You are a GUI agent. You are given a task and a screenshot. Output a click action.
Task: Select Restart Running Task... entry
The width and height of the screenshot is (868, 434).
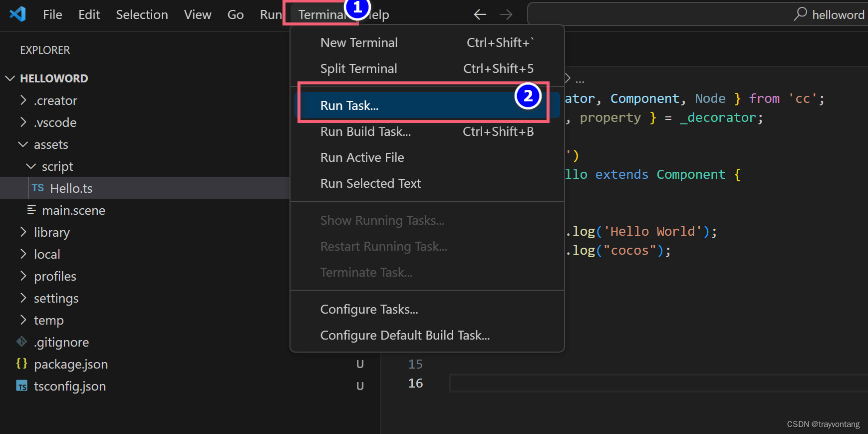pos(427,246)
